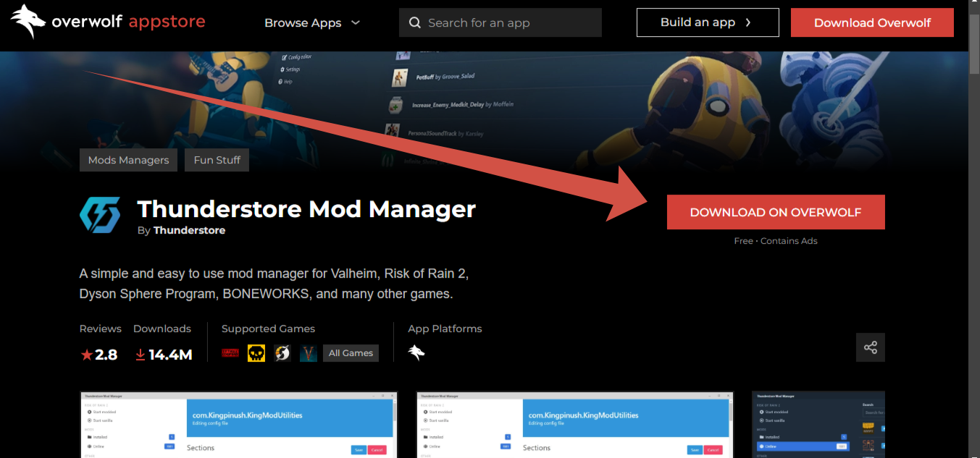Open the third round supported game icon
This screenshot has height=458, width=980.
pyautogui.click(x=282, y=353)
